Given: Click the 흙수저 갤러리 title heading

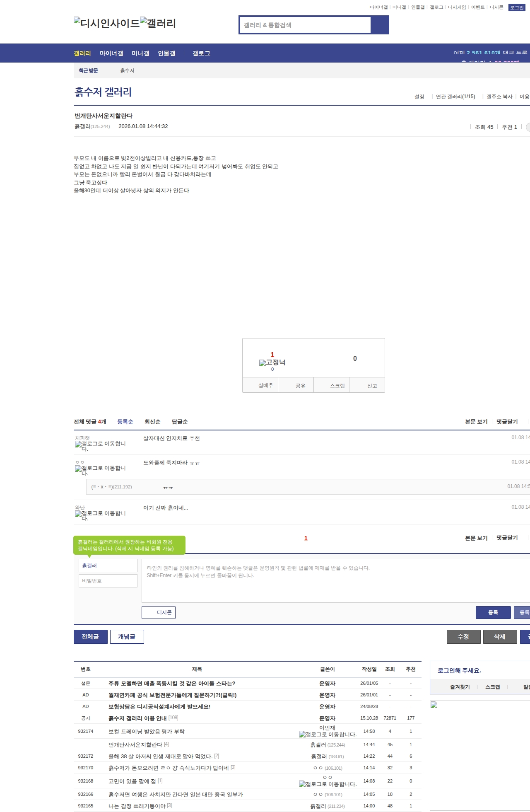Looking at the screenshot, I should 103,92.
